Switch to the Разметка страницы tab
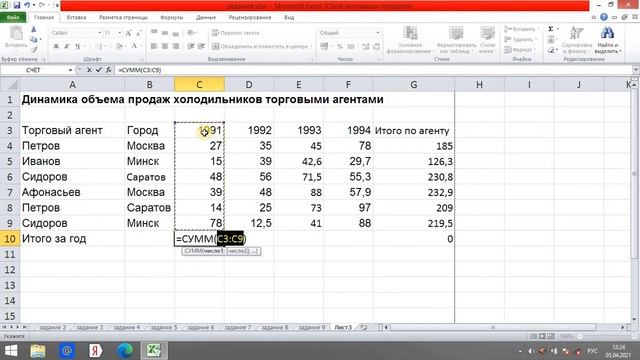 coord(123,18)
